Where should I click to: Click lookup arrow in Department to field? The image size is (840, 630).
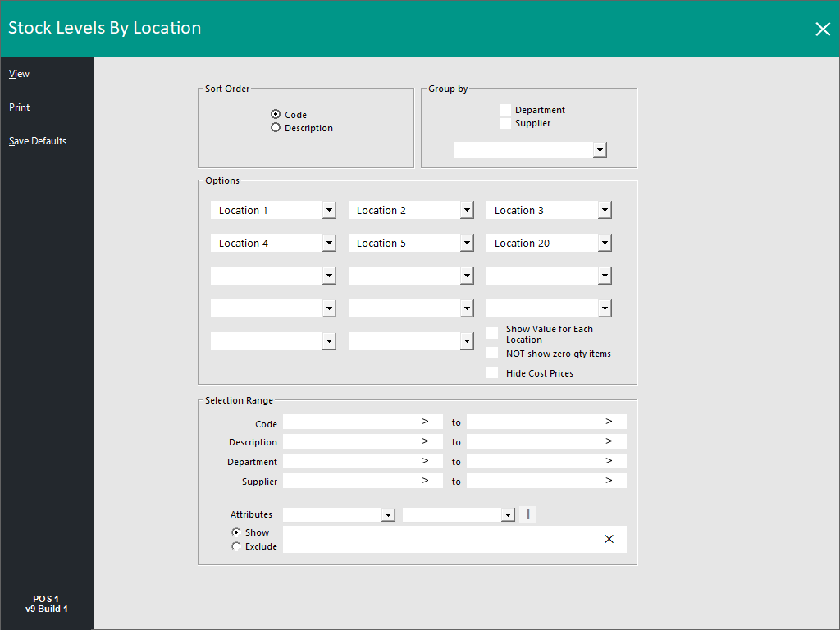(x=609, y=461)
